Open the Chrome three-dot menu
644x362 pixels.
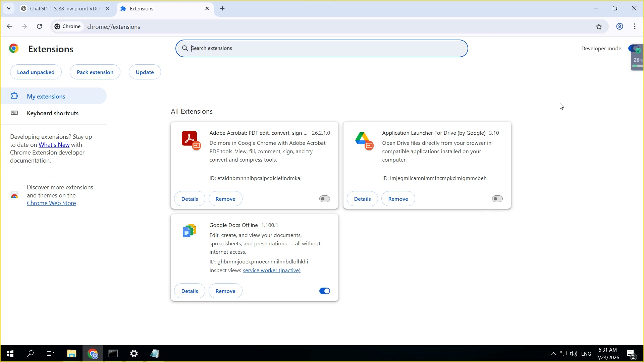pos(635,26)
